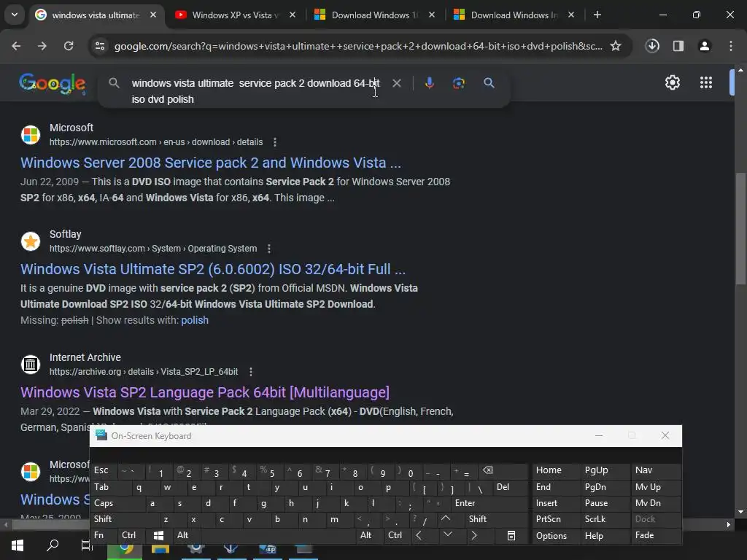Open taskbar Search magnifier

(x=53, y=545)
